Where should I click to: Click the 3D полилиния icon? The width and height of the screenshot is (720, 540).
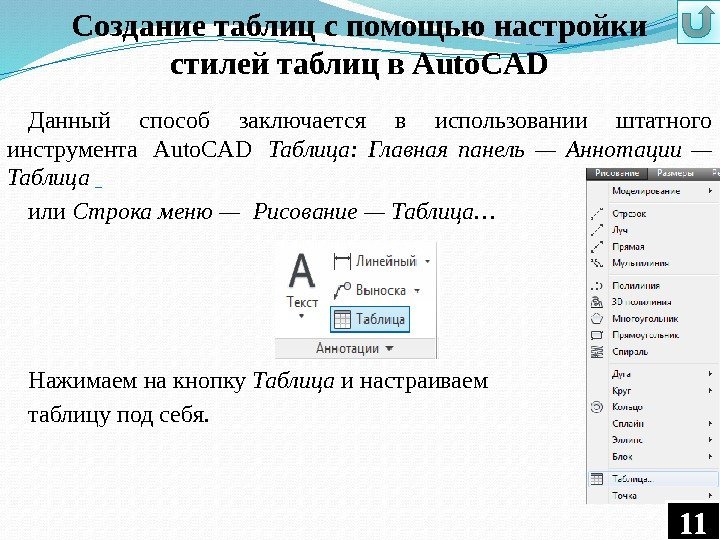point(596,302)
